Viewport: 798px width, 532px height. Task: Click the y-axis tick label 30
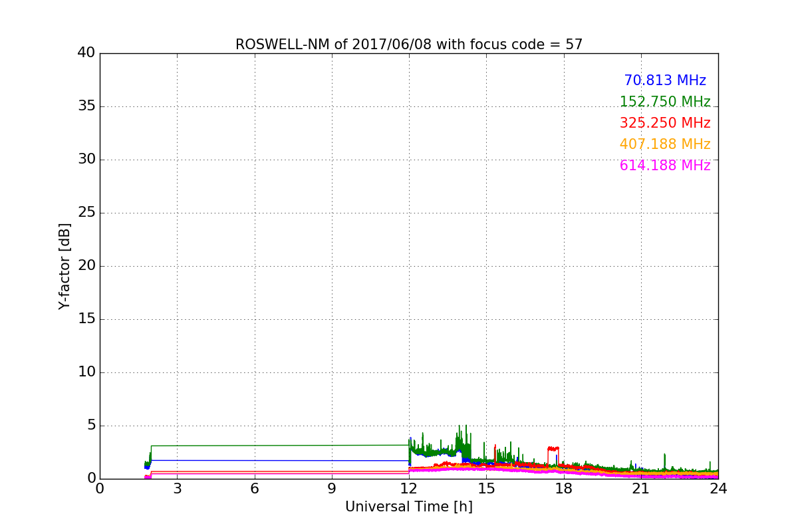86,160
